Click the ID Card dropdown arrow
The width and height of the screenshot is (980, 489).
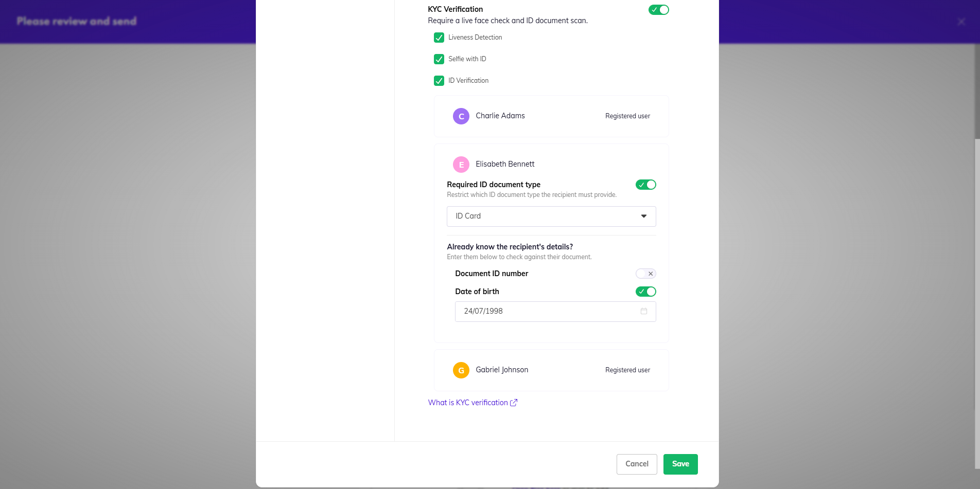(643, 216)
